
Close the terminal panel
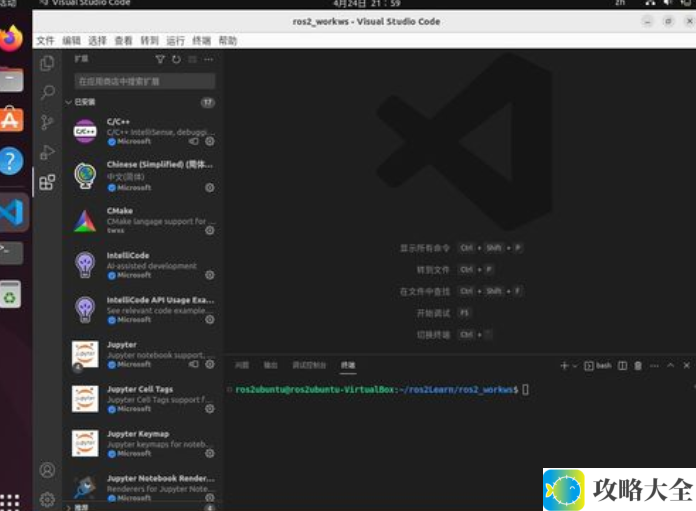(687, 365)
